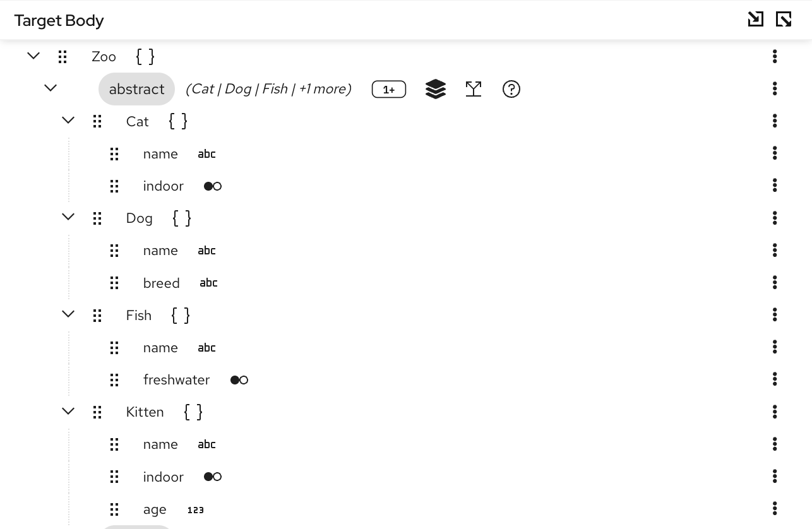
Task: Open kebab menu for Zoo row
Action: pyautogui.click(x=775, y=56)
